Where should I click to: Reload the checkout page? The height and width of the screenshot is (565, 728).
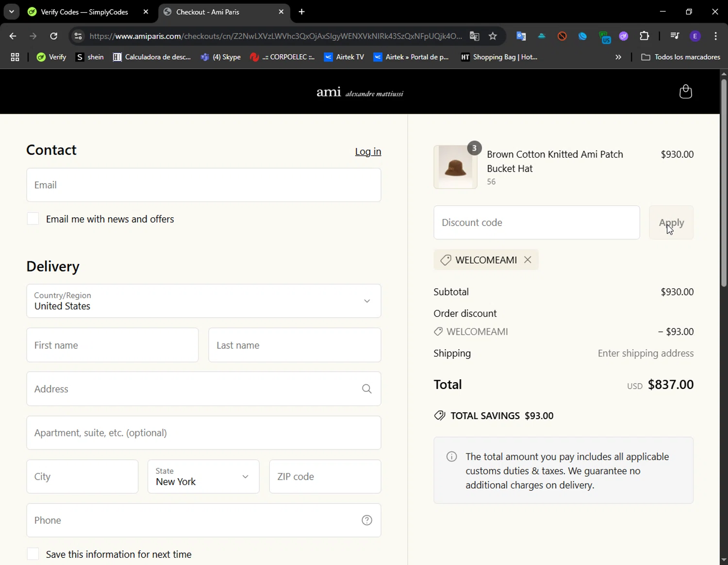53,36
